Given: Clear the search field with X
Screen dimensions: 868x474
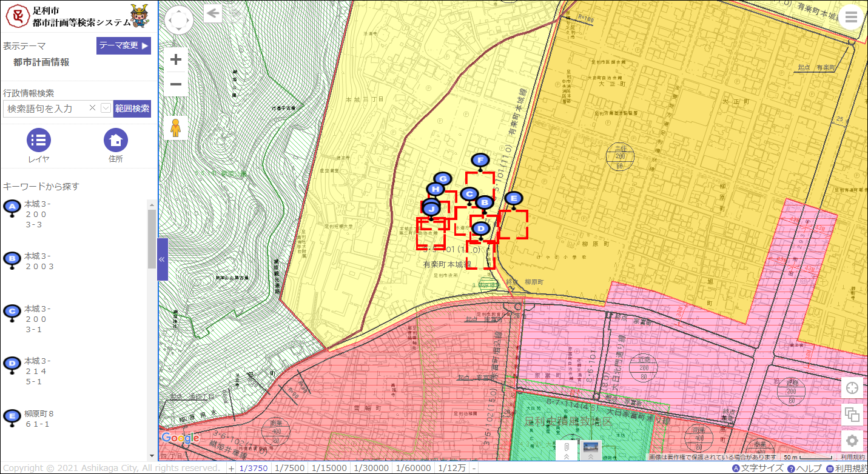Looking at the screenshot, I should coord(92,108).
